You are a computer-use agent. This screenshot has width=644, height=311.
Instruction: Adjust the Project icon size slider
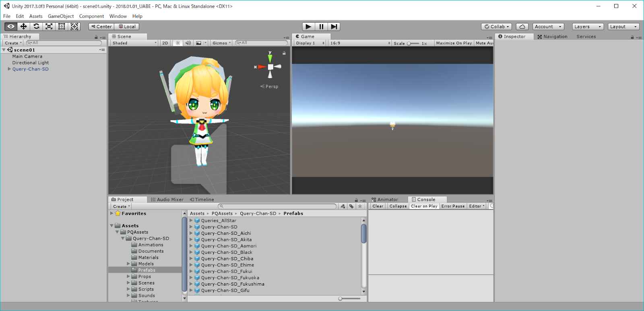pyautogui.click(x=349, y=299)
